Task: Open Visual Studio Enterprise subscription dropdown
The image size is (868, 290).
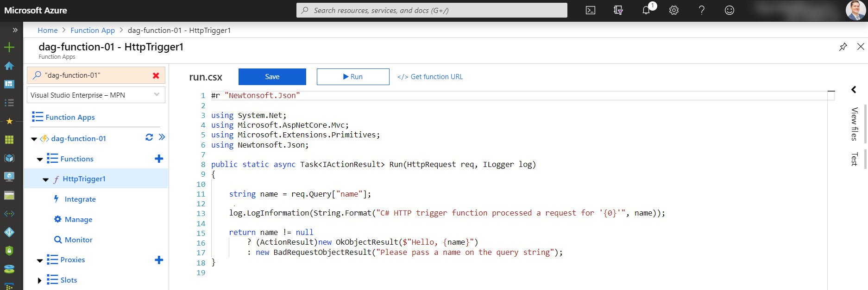Action: coord(96,95)
